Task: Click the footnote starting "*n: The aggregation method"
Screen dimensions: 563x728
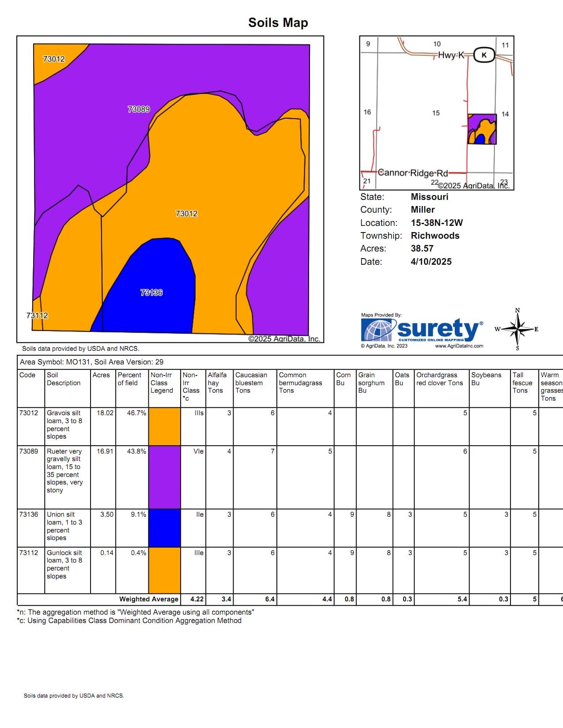Action: 136,612
